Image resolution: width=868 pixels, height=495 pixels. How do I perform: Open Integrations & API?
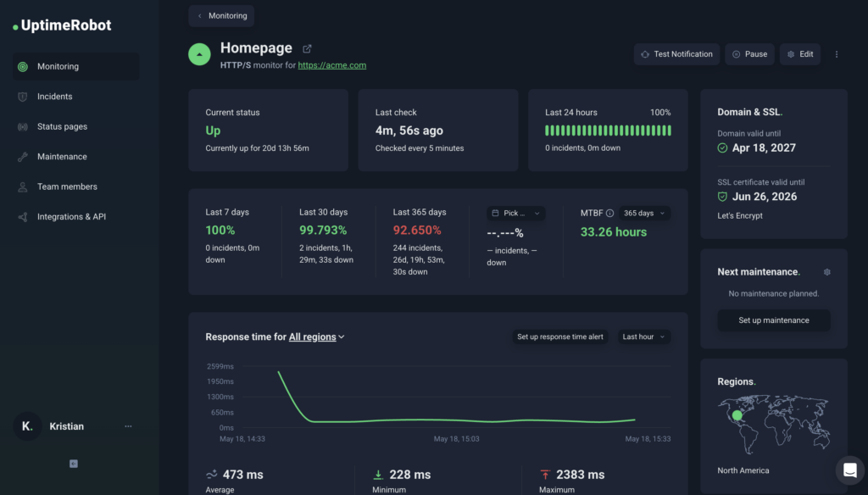(x=75, y=216)
